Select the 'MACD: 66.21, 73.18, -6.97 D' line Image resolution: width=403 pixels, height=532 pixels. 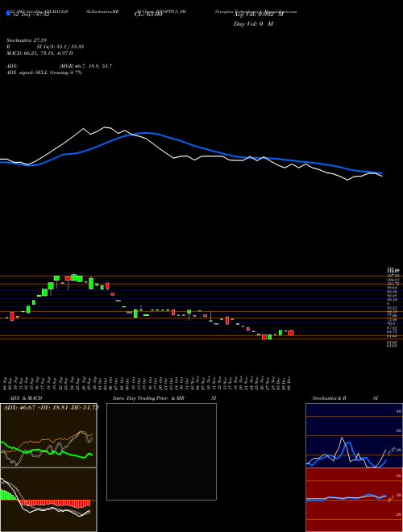(x=39, y=53)
